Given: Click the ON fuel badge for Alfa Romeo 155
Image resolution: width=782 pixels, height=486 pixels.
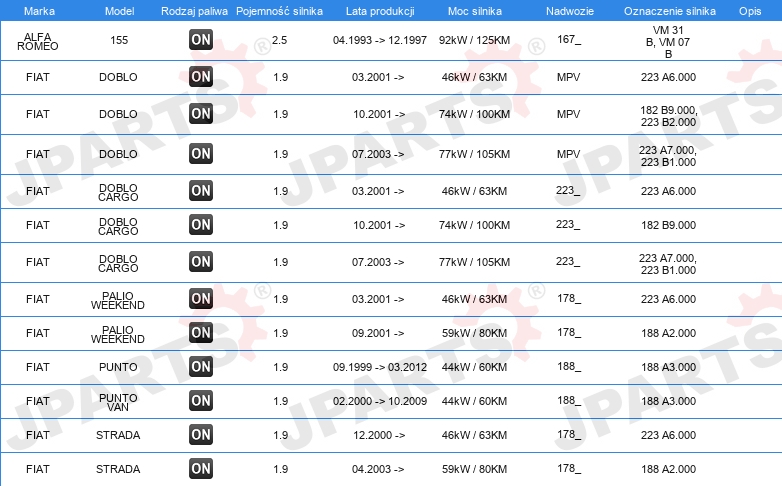Looking at the screenshot, I should (x=201, y=40).
